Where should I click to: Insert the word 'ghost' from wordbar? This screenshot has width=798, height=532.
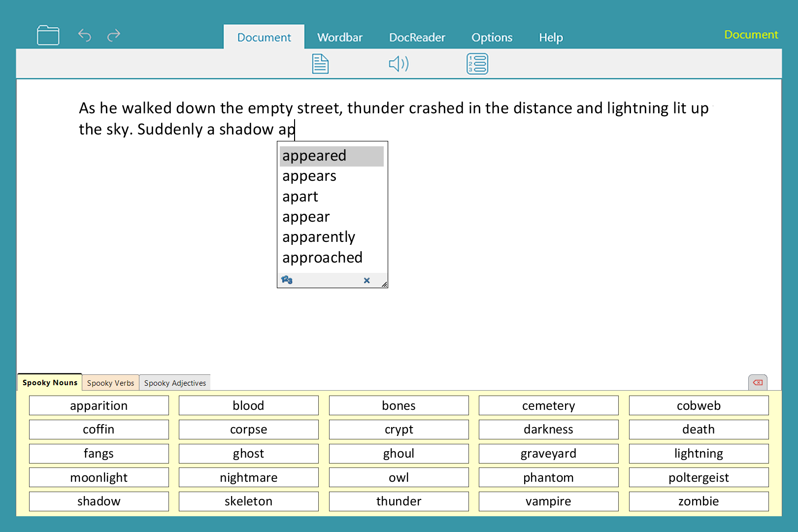pos(248,454)
